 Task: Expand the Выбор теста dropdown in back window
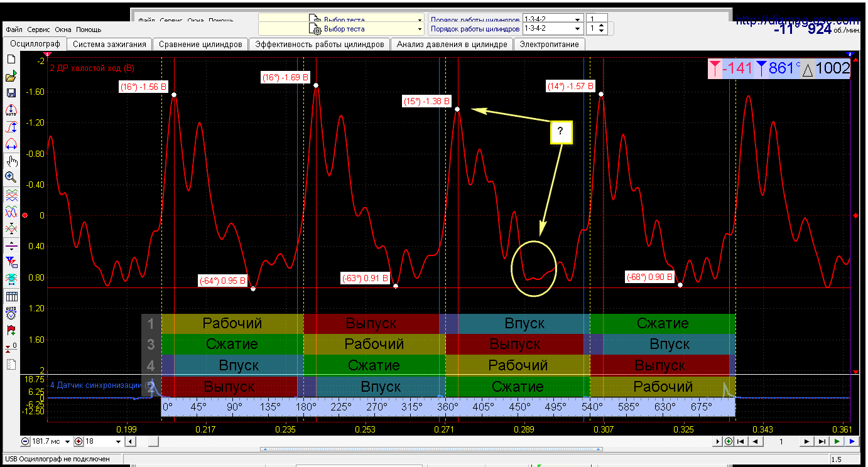point(420,19)
